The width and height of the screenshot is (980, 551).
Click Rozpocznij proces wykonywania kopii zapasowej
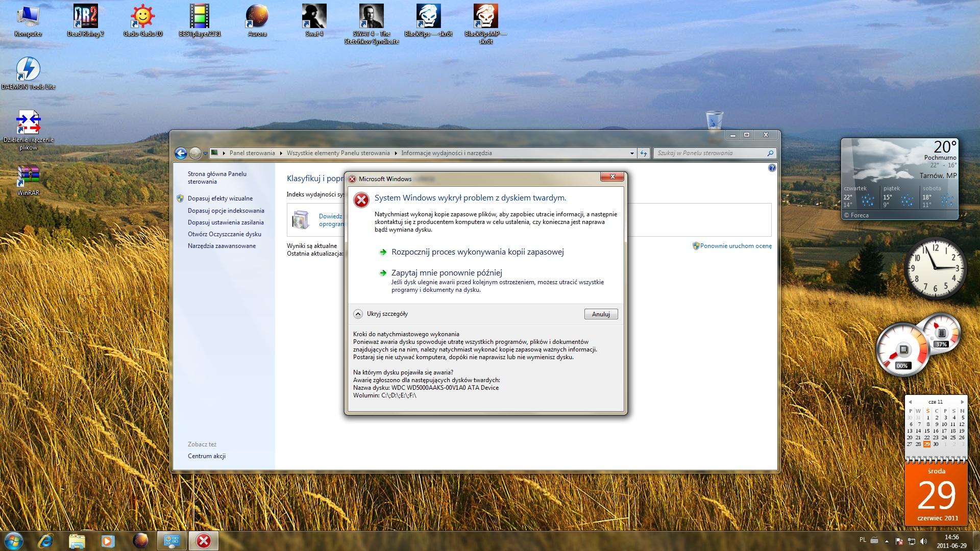pos(477,252)
